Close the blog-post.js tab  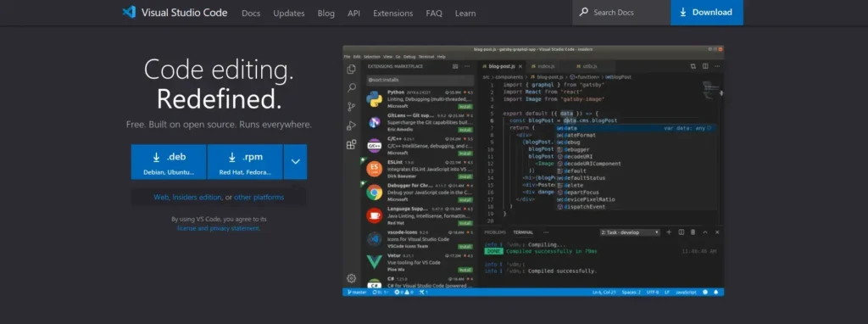520,66
